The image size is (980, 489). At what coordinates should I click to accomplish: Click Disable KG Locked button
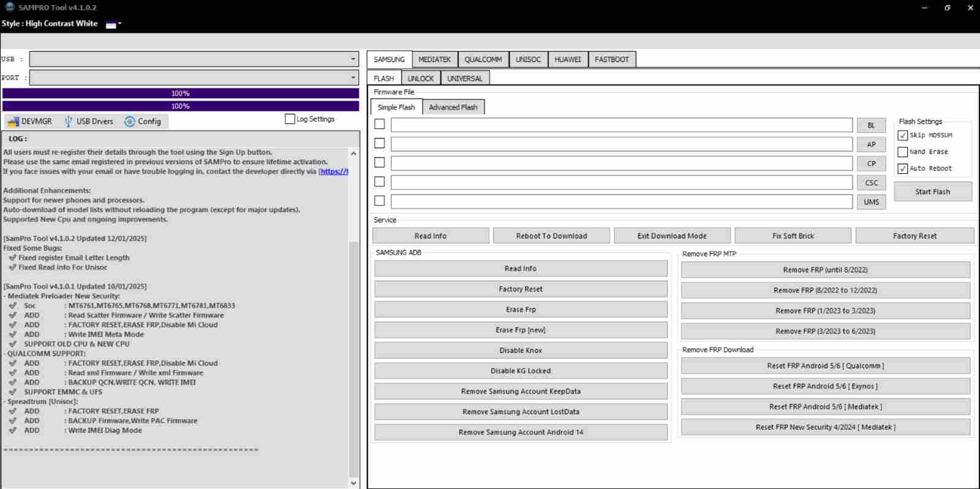click(521, 371)
